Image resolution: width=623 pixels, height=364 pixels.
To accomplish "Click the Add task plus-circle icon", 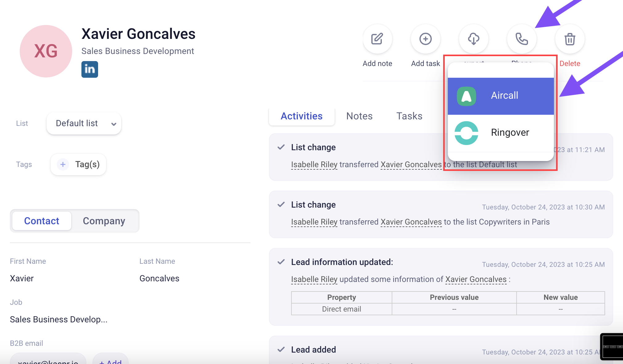I will click(426, 39).
